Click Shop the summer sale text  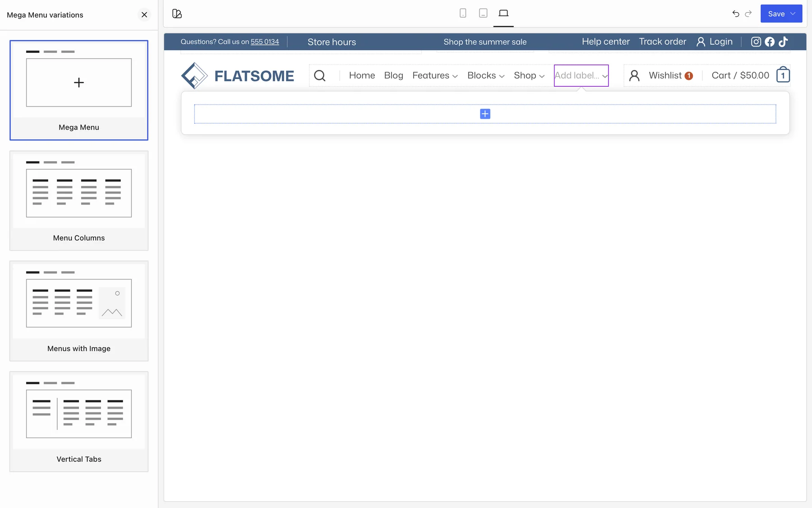[x=485, y=42]
